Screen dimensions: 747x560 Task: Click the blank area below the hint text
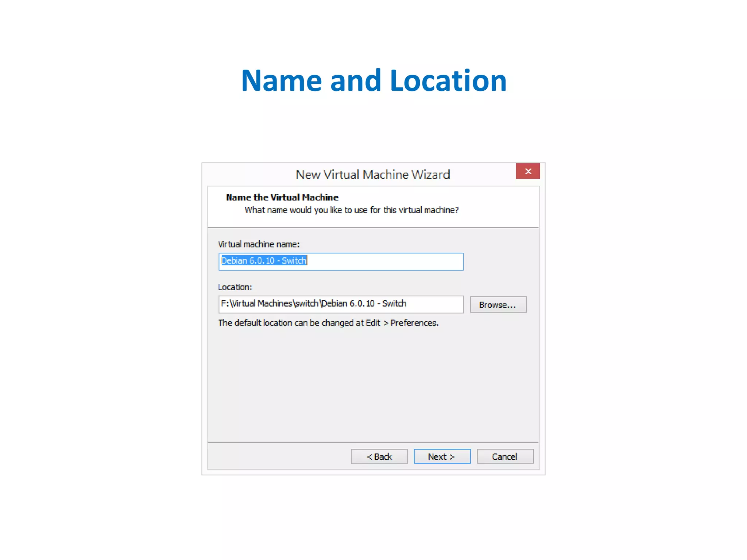(372, 383)
